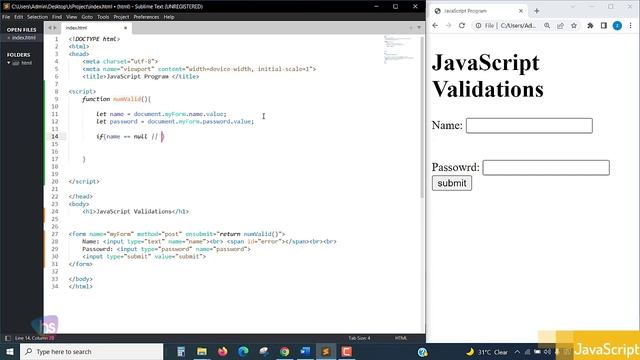Screen dimensions: 640x360
Task: Click line number 27 in the gutter
Action: coord(55,234)
